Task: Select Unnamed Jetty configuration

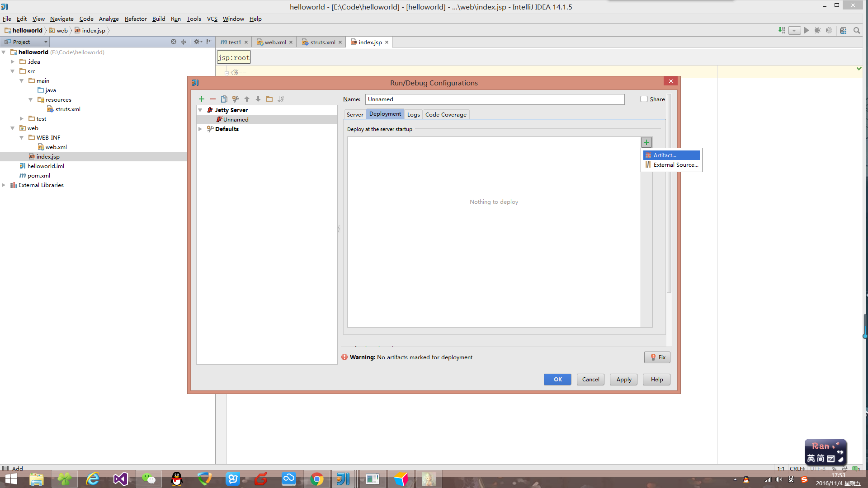Action: coord(267,119)
